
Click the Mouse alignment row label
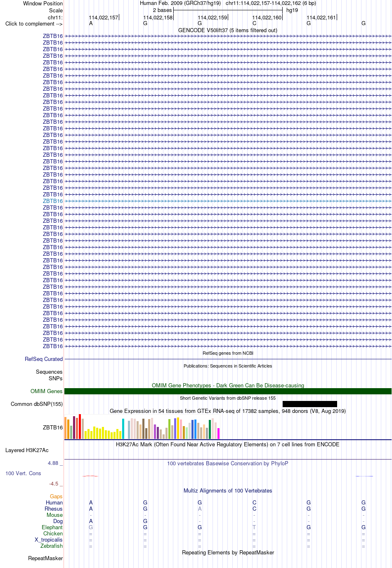pyautogui.click(x=54, y=515)
